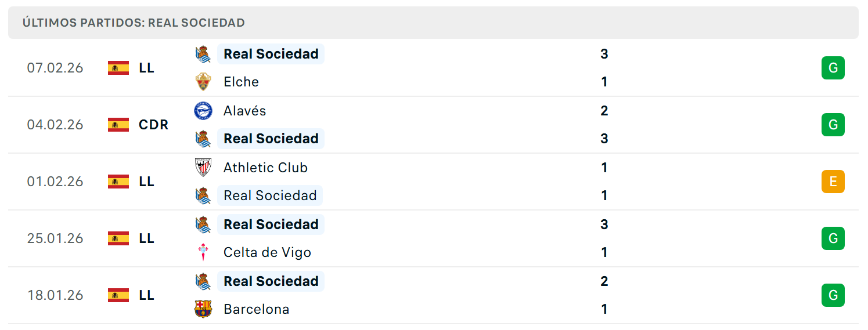The width and height of the screenshot is (868, 330).
Task: Click the Athletic Club crest icon
Action: click(203, 168)
